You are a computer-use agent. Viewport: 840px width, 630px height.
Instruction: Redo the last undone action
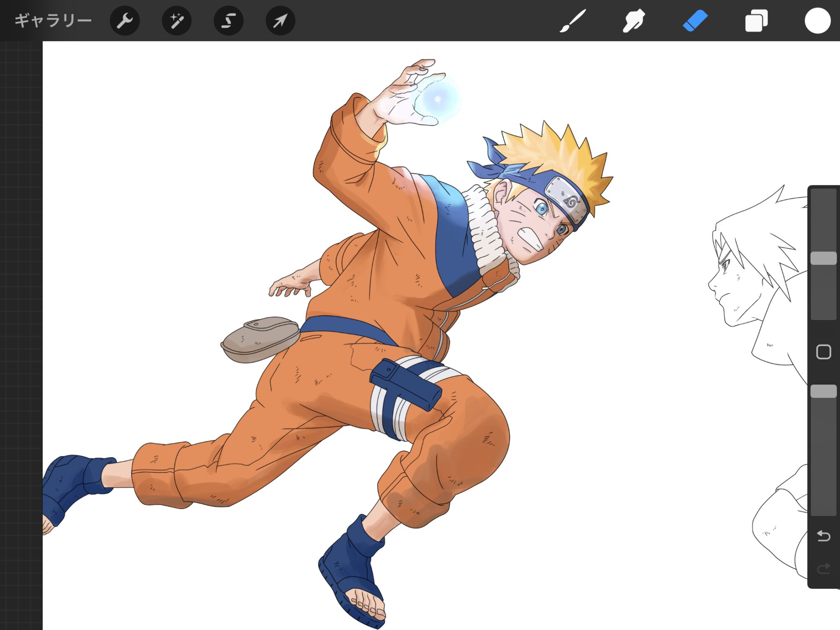point(823,569)
